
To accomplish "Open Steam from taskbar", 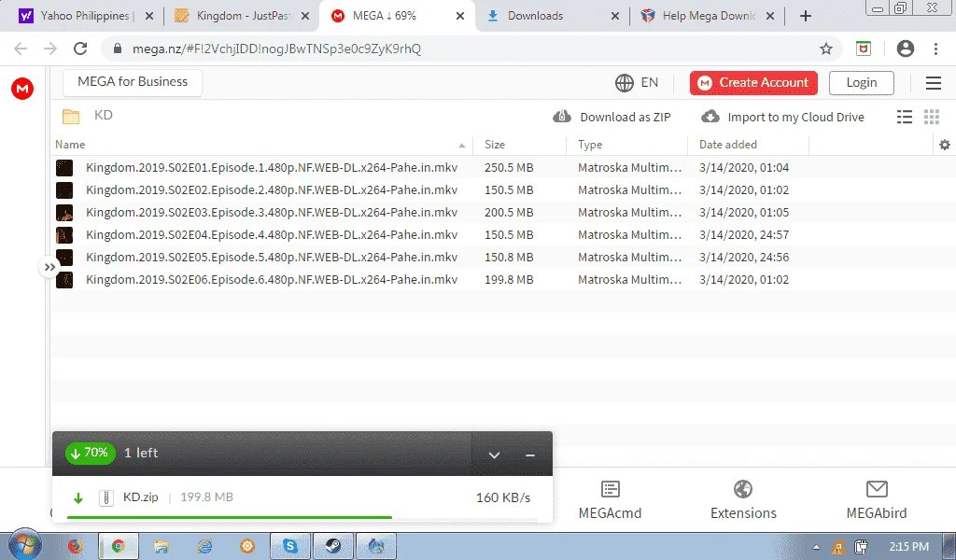I will pyautogui.click(x=333, y=546).
